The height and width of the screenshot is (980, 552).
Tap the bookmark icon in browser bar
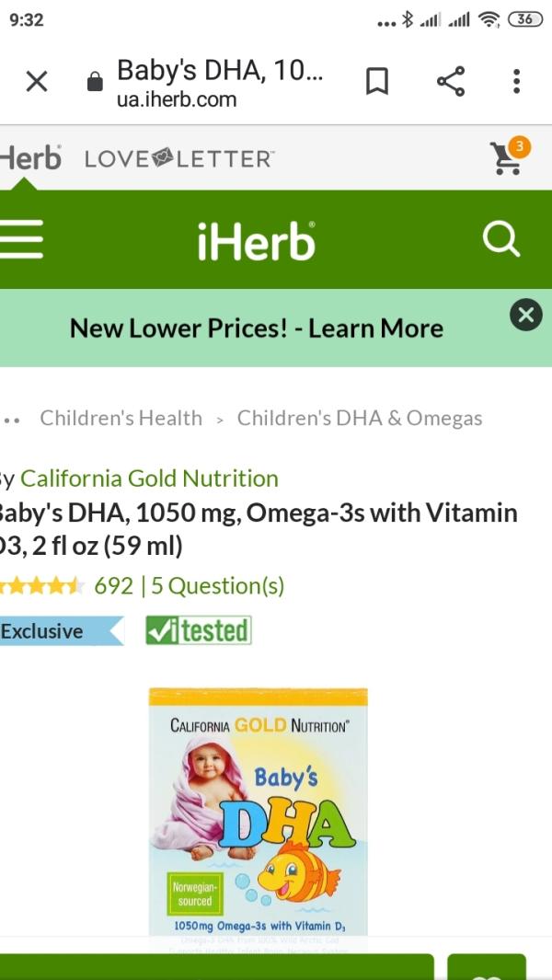[377, 81]
